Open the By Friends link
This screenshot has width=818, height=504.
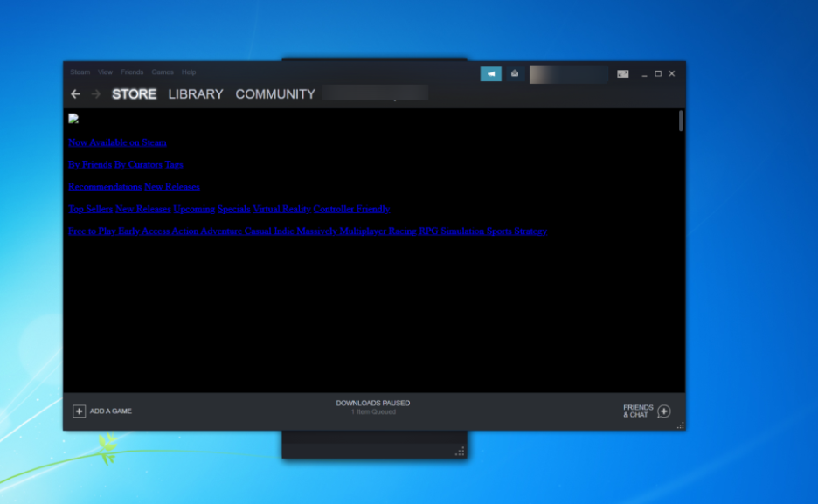[90, 165]
